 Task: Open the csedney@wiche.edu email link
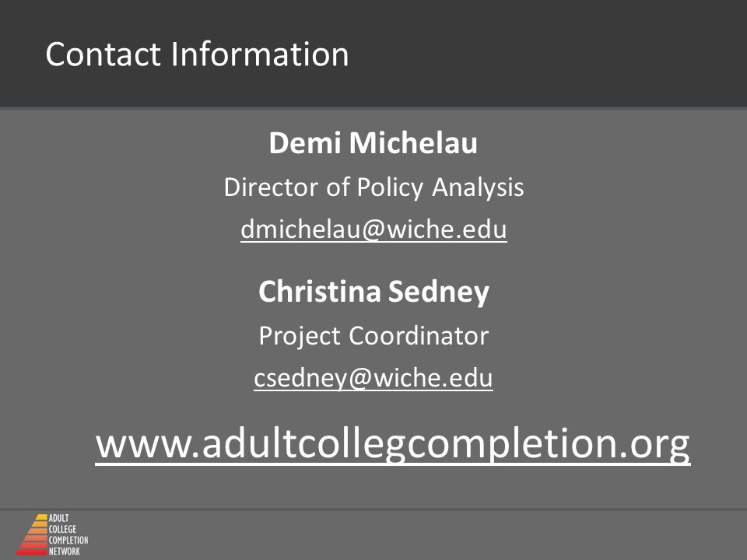[x=373, y=379]
